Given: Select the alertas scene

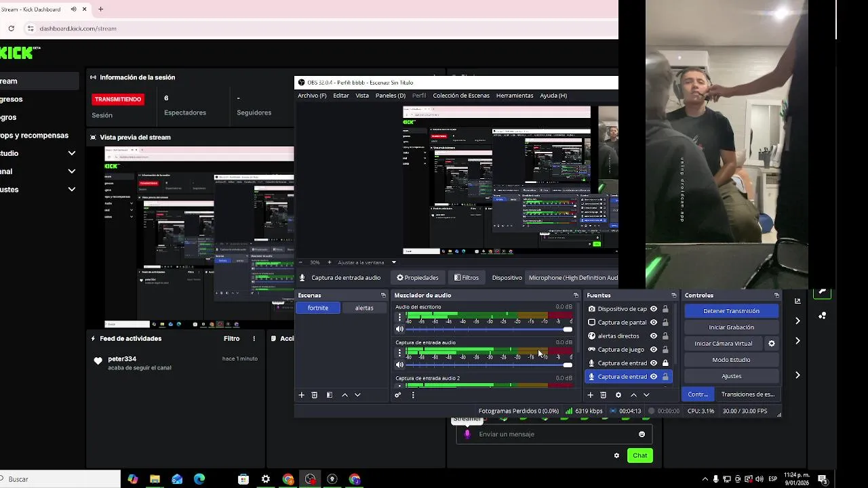Looking at the screenshot, I should [364, 308].
